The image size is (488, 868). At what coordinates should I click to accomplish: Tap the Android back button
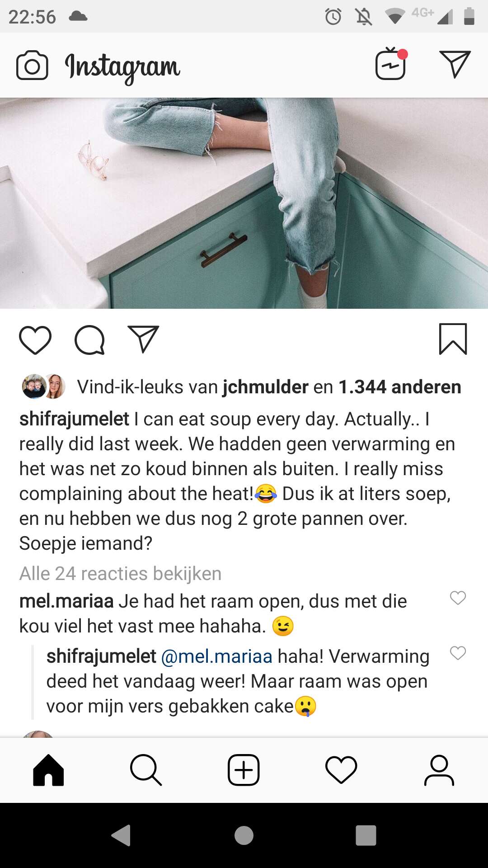click(x=121, y=835)
